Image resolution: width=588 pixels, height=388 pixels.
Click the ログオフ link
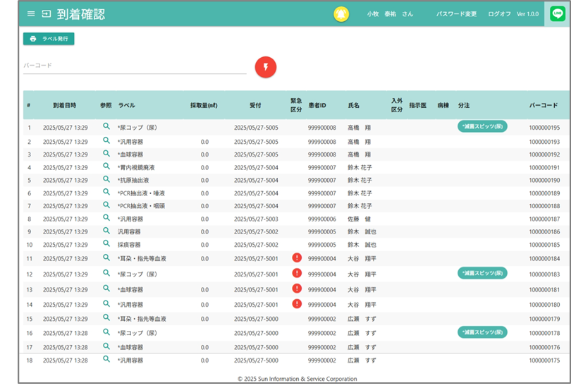coord(498,14)
